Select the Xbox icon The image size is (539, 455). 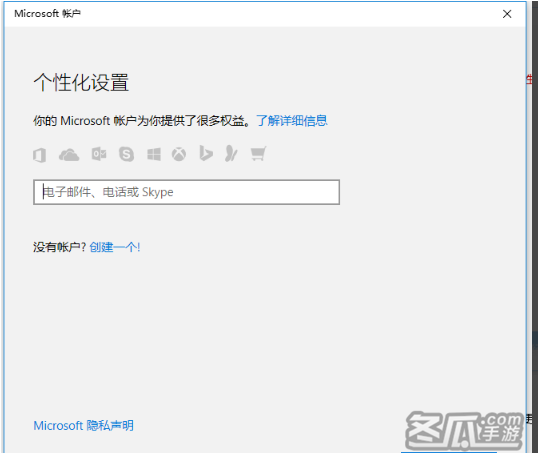[x=179, y=154]
